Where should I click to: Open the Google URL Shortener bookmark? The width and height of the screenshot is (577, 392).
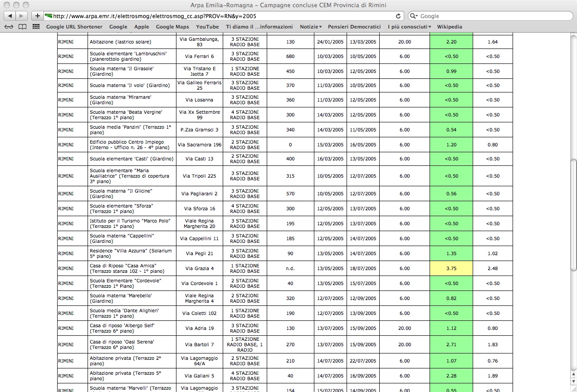click(74, 27)
